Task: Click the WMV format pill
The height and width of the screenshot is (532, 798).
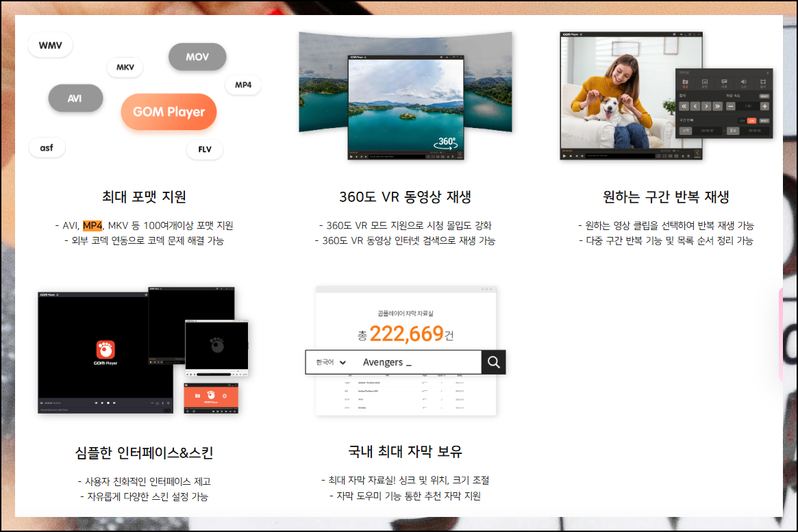Action: tap(50, 45)
